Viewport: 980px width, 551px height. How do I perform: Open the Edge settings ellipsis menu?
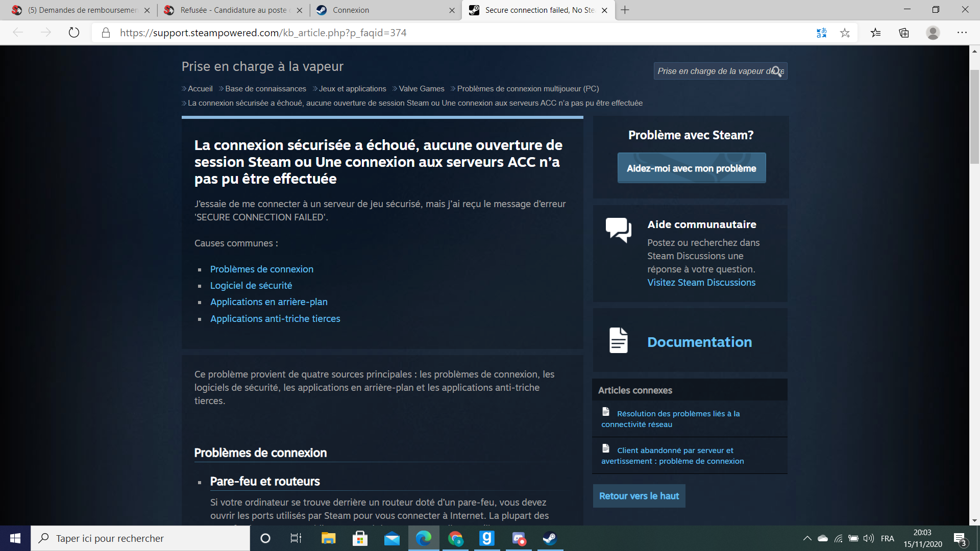[962, 33]
